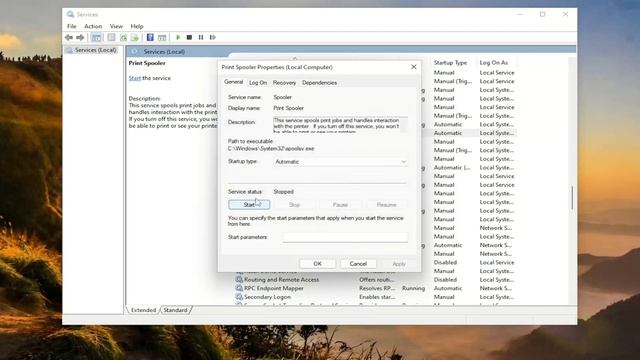Viewport: 640px width, 360px height.
Task: Click the Refresh toolbar icon
Action: coord(123,38)
